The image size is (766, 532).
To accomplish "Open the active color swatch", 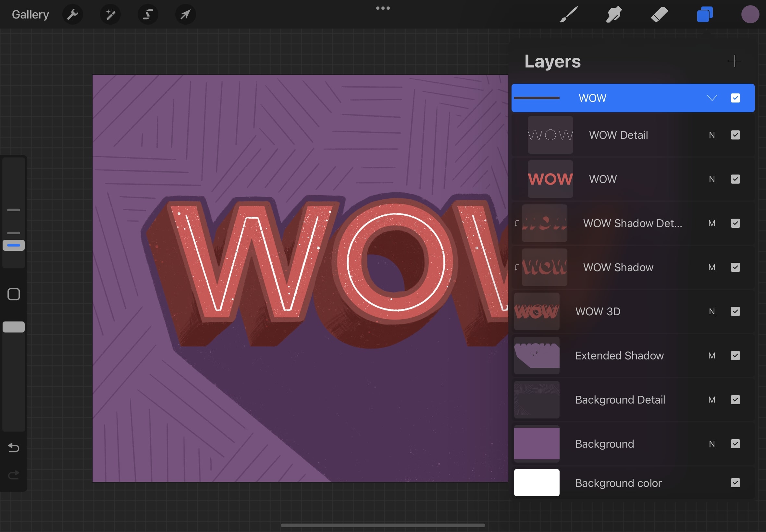I will point(750,14).
